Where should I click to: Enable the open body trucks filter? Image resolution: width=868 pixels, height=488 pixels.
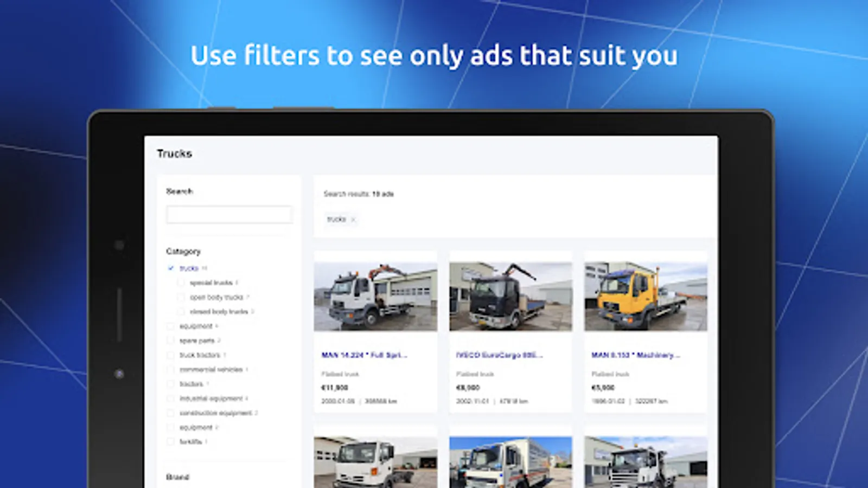tap(181, 297)
